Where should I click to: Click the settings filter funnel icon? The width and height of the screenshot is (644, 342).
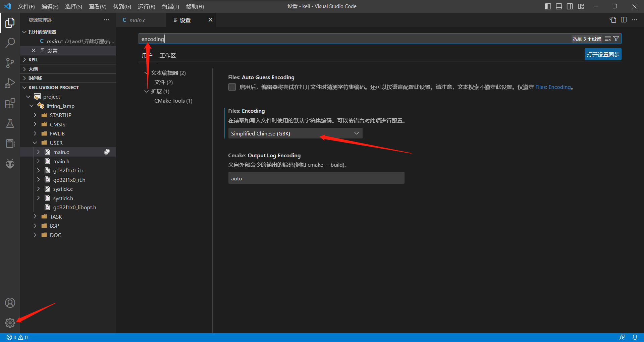[616, 39]
